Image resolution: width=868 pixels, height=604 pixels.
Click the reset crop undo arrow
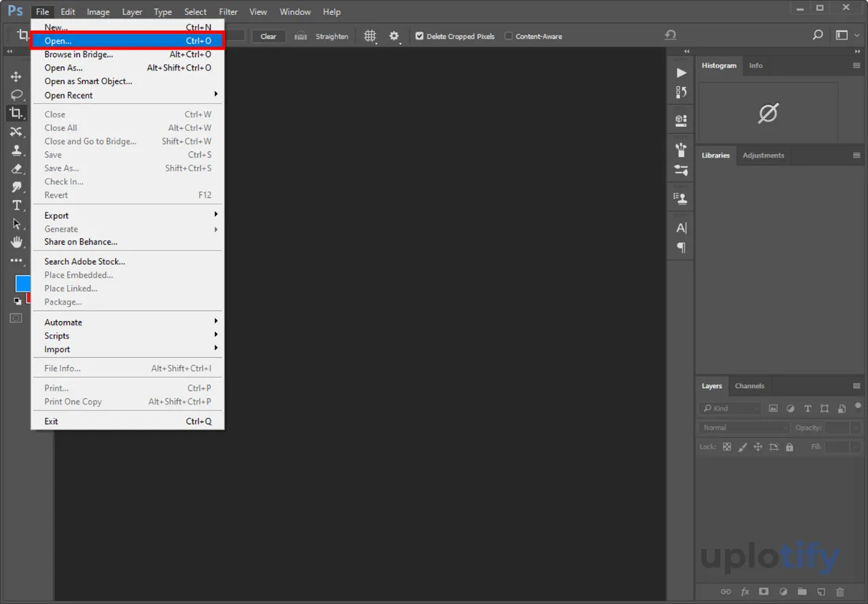pyautogui.click(x=670, y=35)
